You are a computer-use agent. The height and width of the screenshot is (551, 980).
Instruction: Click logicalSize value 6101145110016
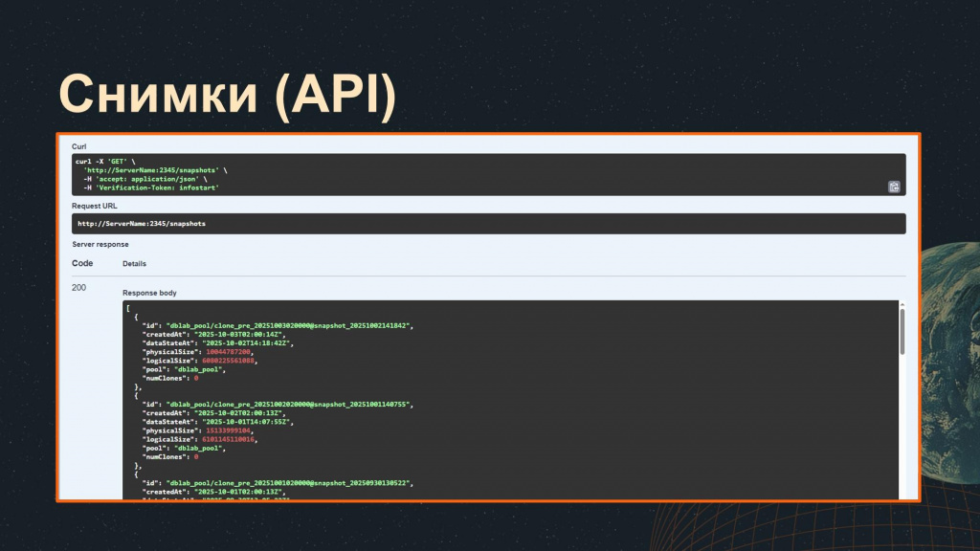[x=228, y=439]
